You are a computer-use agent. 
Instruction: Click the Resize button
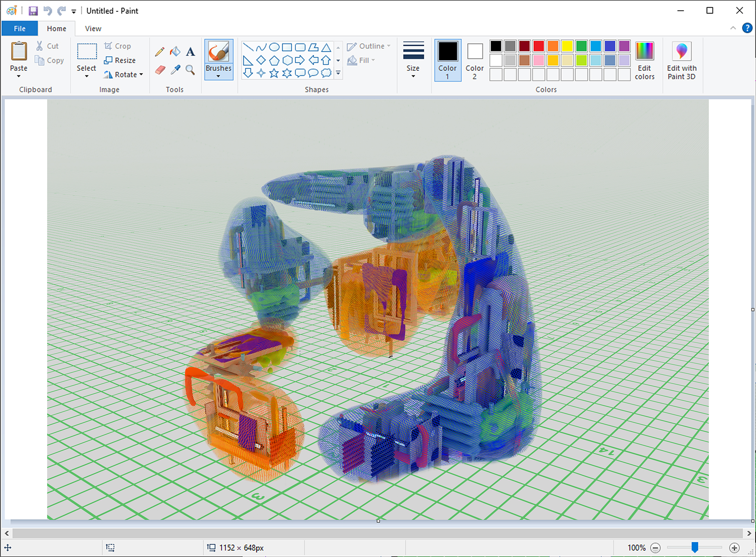120,60
